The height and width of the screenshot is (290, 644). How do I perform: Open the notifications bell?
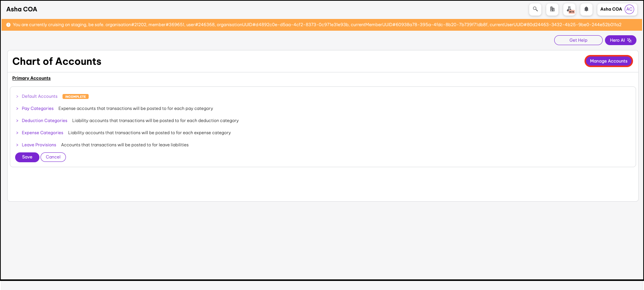586,9
